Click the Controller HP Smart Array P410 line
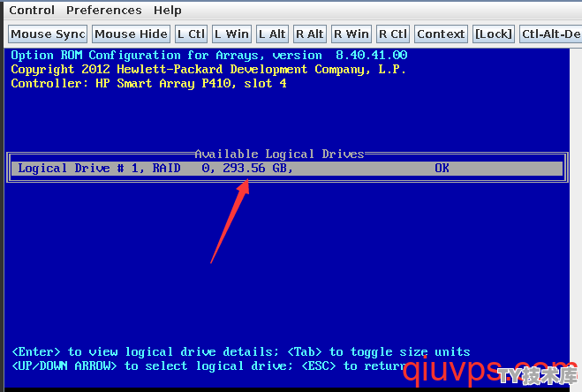 tap(149, 83)
